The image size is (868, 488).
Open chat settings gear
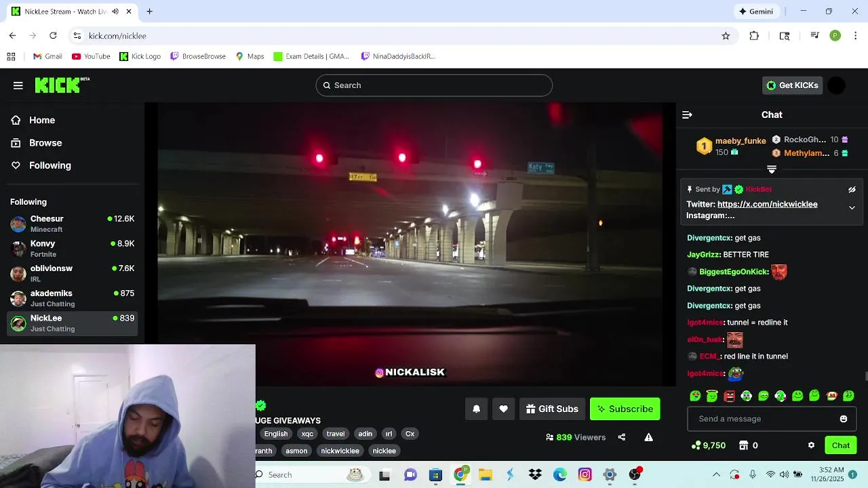(x=811, y=445)
